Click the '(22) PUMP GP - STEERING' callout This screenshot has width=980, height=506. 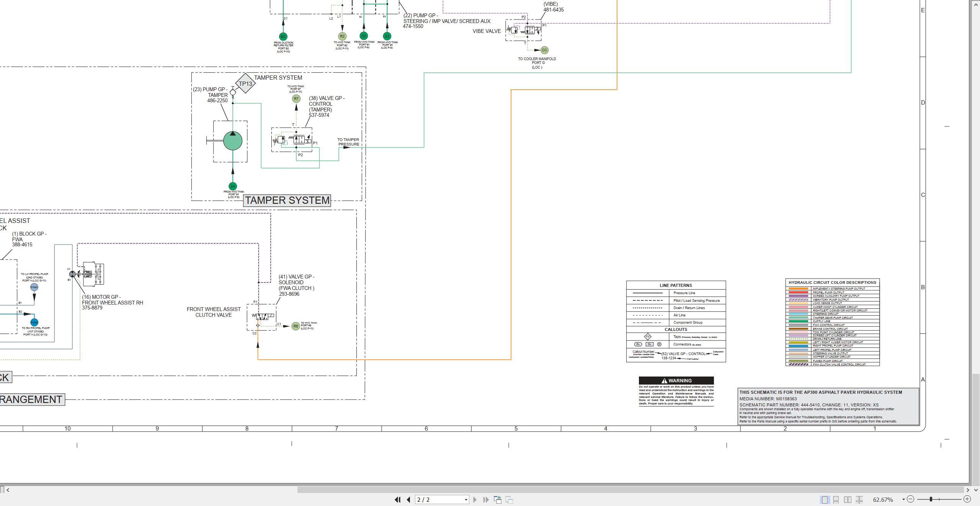click(446, 21)
